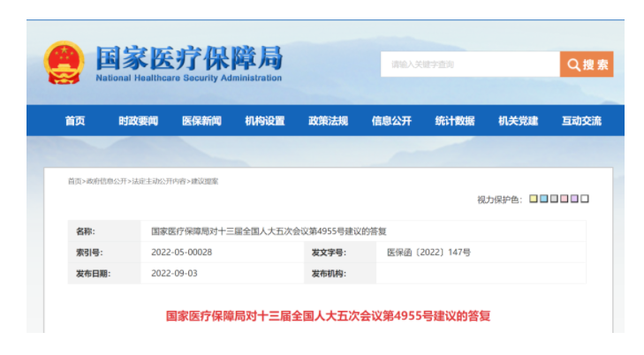Click the 发布日期 label cell

104,274
